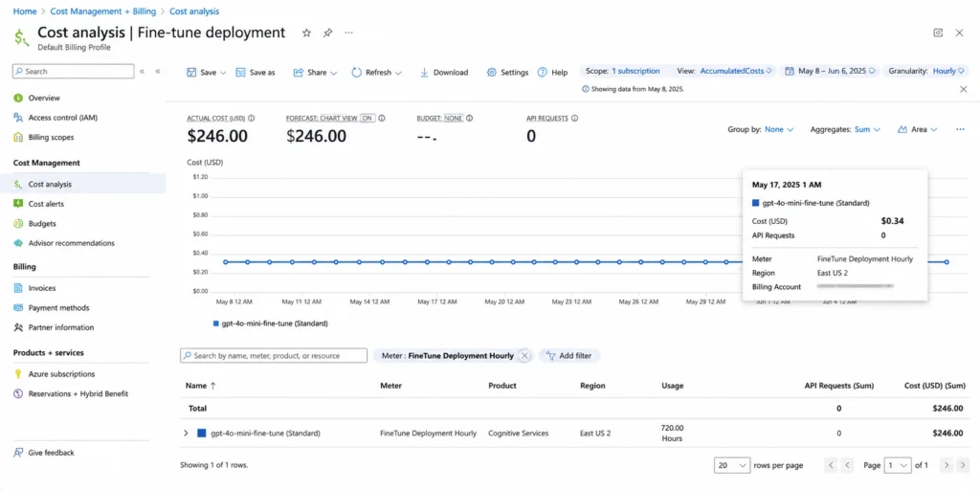Open the Group by None dropdown
Image resolution: width=980 pixels, height=490 pixels.
click(x=761, y=129)
